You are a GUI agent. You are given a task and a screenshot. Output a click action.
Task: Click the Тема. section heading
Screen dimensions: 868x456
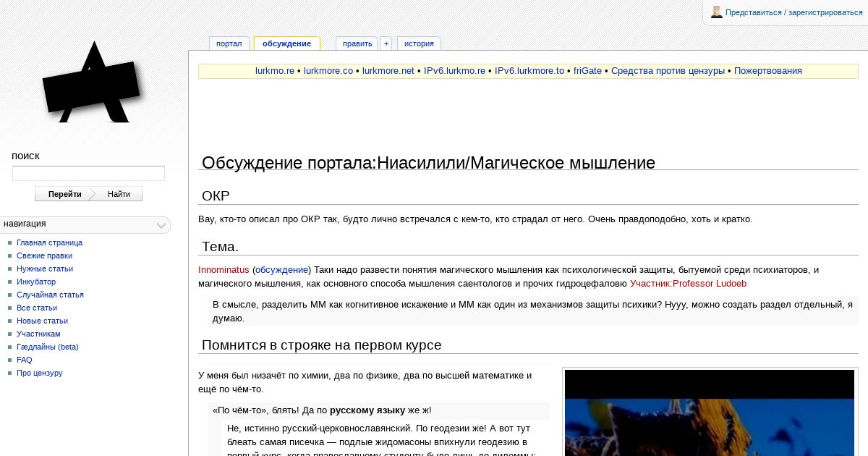pyautogui.click(x=220, y=247)
